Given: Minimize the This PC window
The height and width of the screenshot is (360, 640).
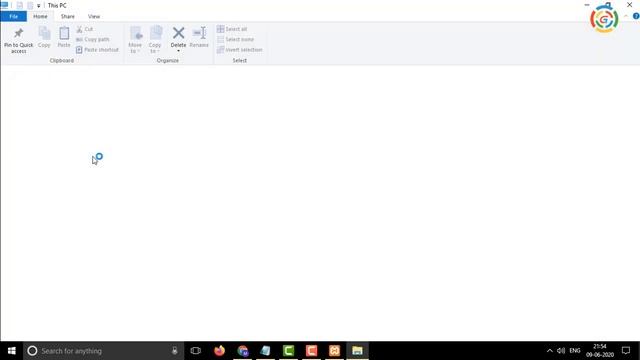Looking at the screenshot, I should tap(587, 4).
